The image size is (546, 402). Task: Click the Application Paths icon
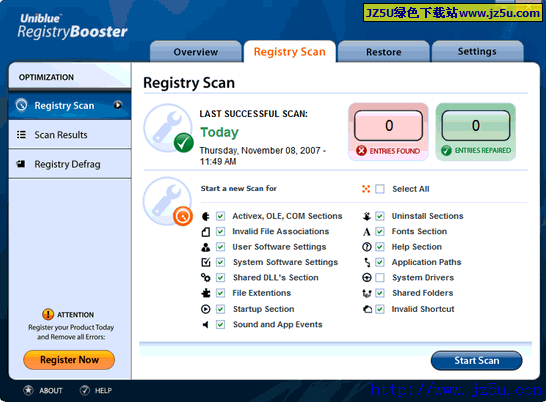pyautogui.click(x=367, y=262)
